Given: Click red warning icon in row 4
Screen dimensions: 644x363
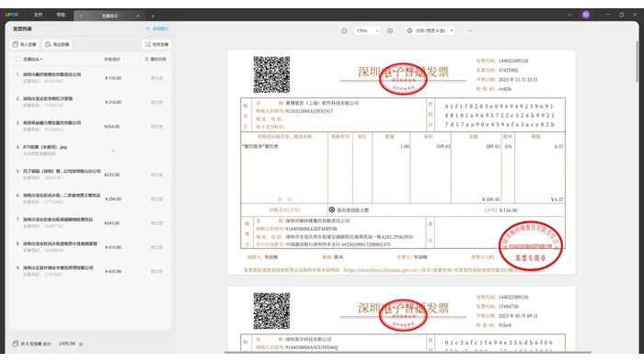Looking at the screenshot, I should click(x=113, y=151).
